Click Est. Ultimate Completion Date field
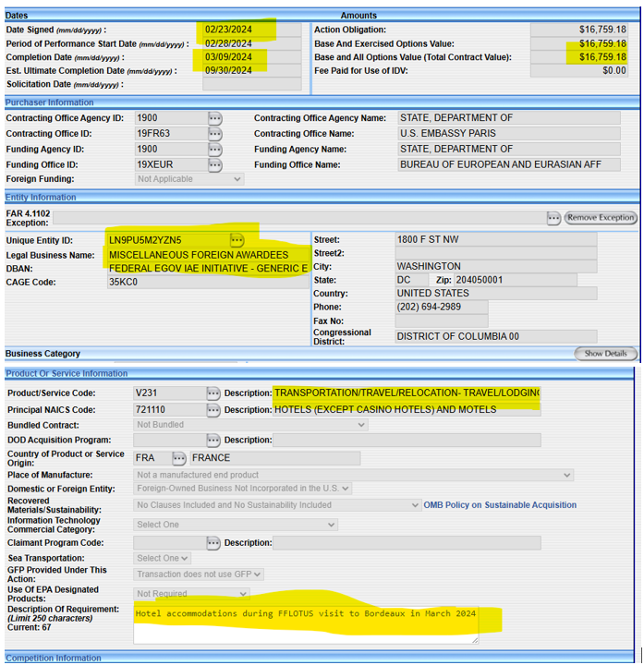The height and width of the screenshot is (665, 644). (252, 70)
